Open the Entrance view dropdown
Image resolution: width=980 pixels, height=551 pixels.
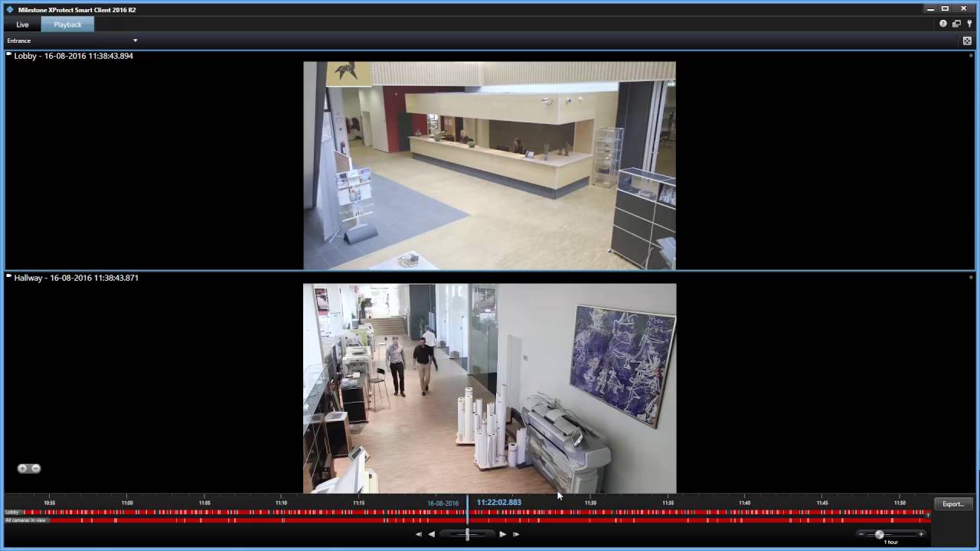click(72, 41)
